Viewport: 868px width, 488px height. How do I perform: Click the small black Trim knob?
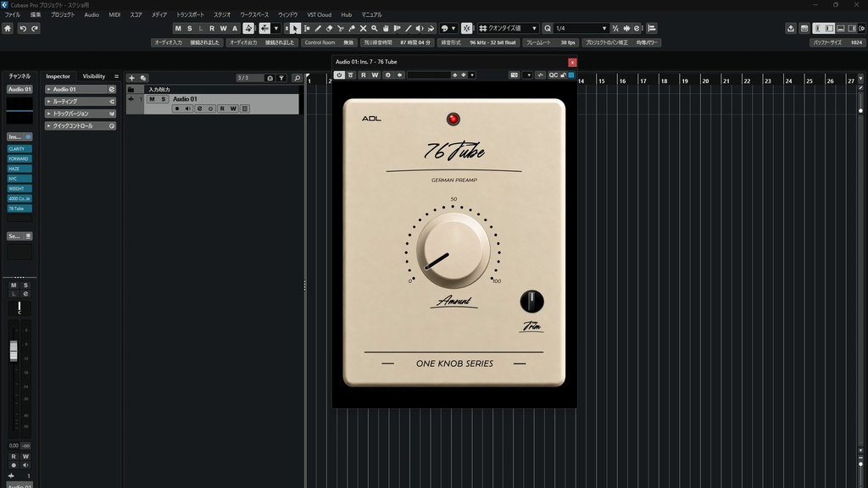tap(531, 302)
